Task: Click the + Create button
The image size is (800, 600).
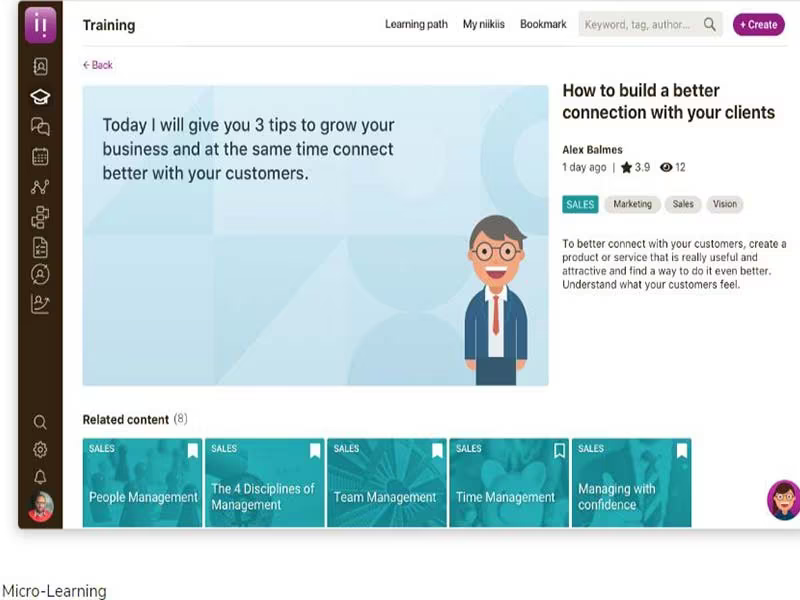Action: (x=759, y=24)
